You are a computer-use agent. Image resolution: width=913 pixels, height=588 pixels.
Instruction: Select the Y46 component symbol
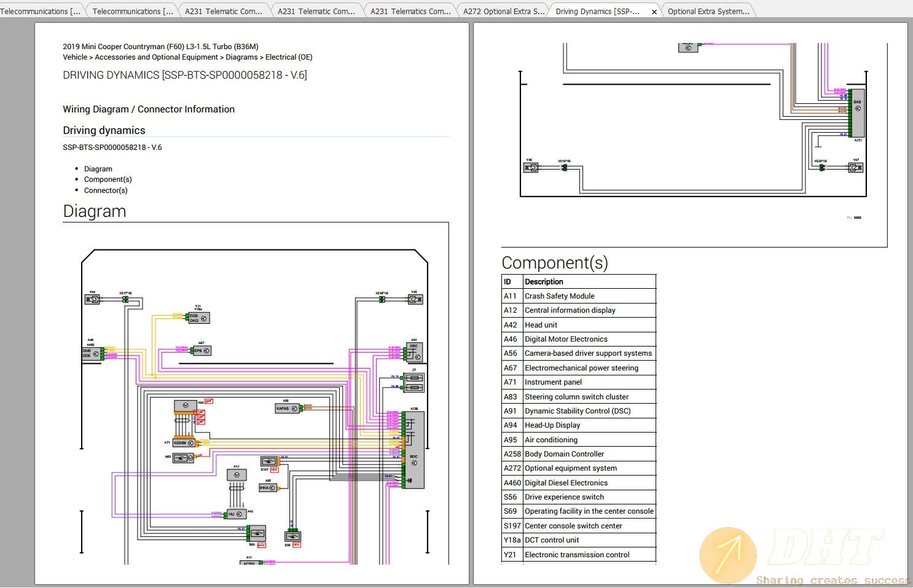coord(531,168)
